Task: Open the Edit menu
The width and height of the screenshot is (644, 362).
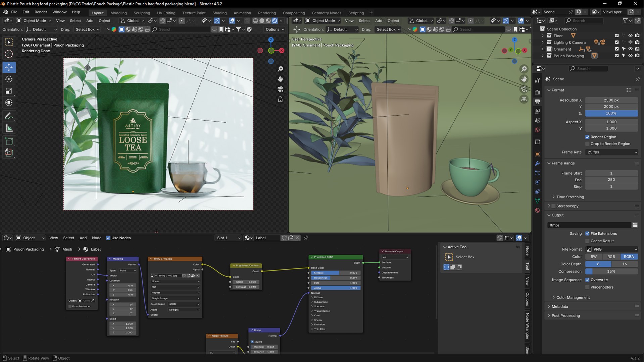Action: coord(26,12)
